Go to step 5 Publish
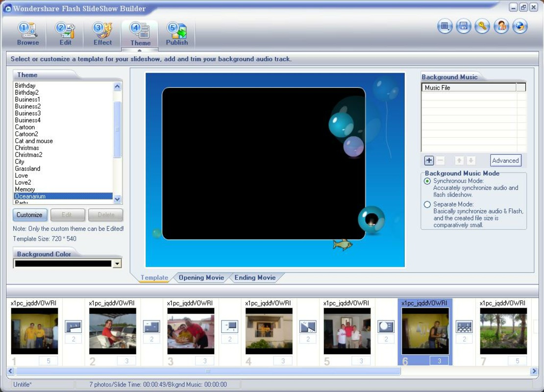 (x=177, y=34)
